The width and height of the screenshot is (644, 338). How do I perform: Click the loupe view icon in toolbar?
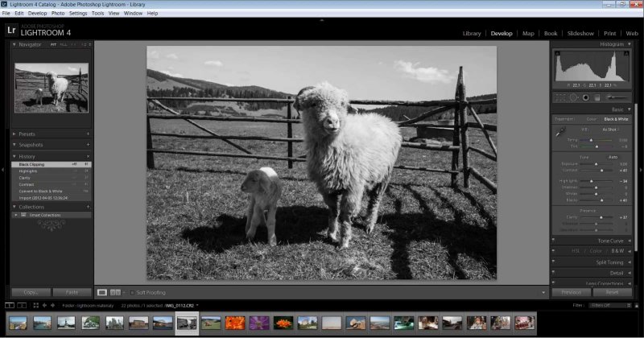[x=101, y=292]
